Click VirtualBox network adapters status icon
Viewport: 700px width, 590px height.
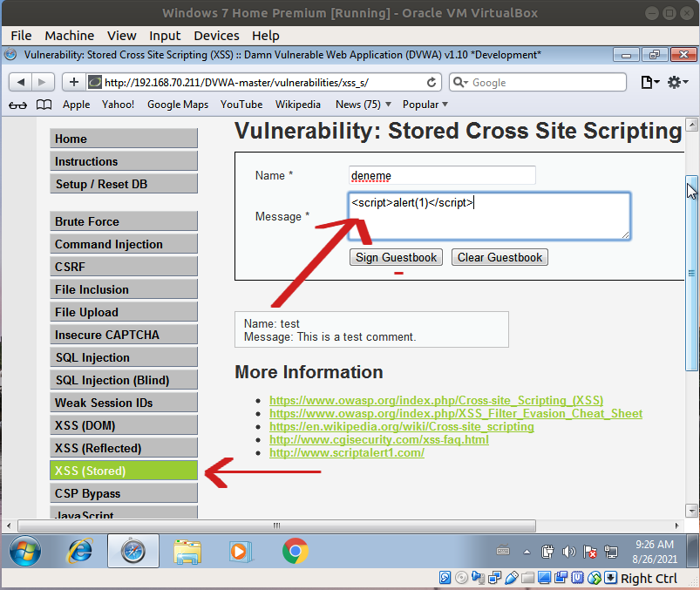[494, 578]
